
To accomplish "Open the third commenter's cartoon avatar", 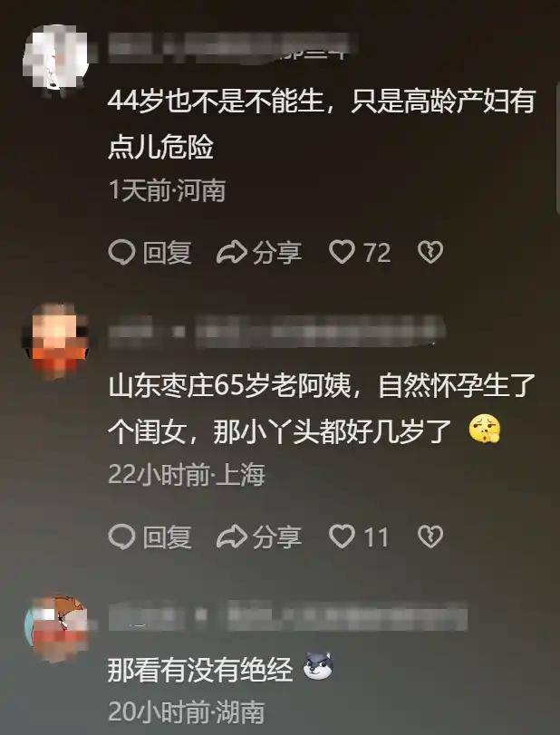I will coord(56,627).
